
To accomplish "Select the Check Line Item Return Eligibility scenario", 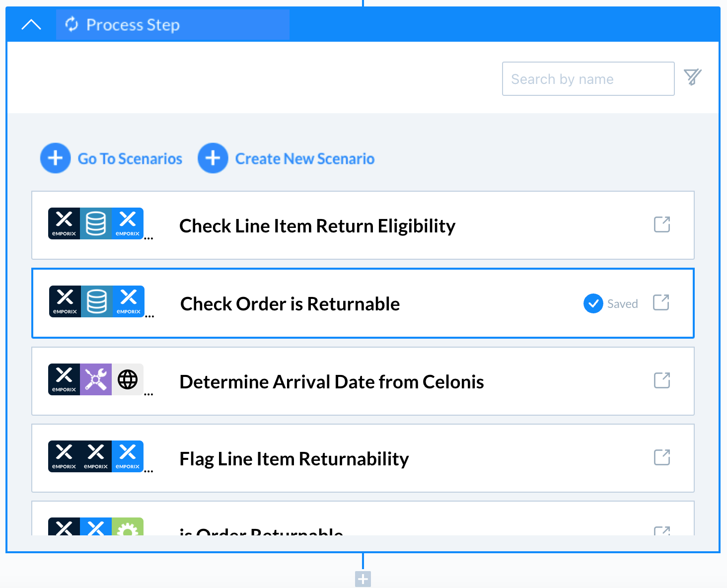I will coord(317,226).
